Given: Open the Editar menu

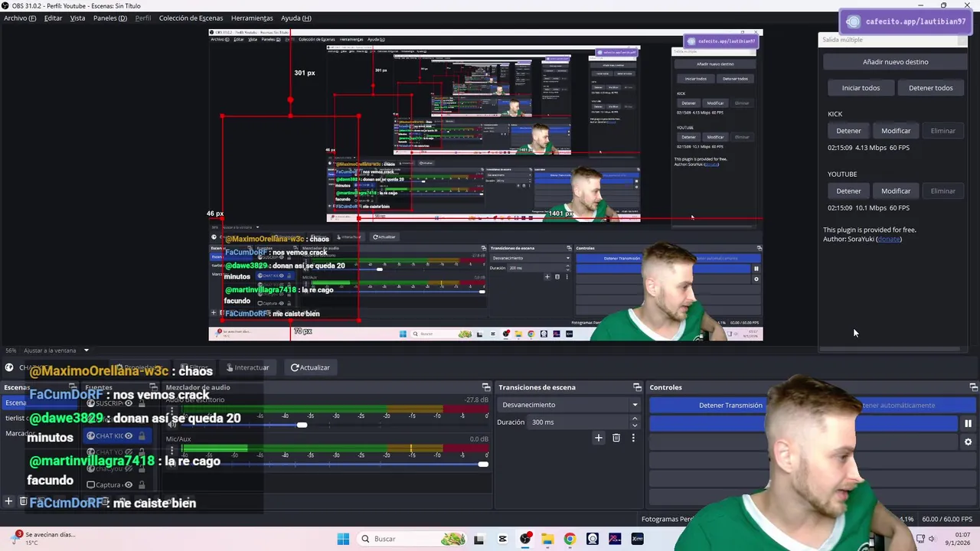Looking at the screenshot, I should pos(53,18).
